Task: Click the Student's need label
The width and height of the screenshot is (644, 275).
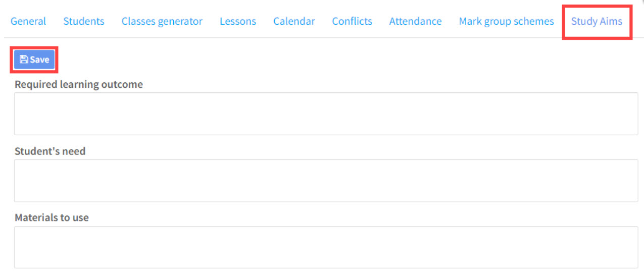Action: click(50, 151)
